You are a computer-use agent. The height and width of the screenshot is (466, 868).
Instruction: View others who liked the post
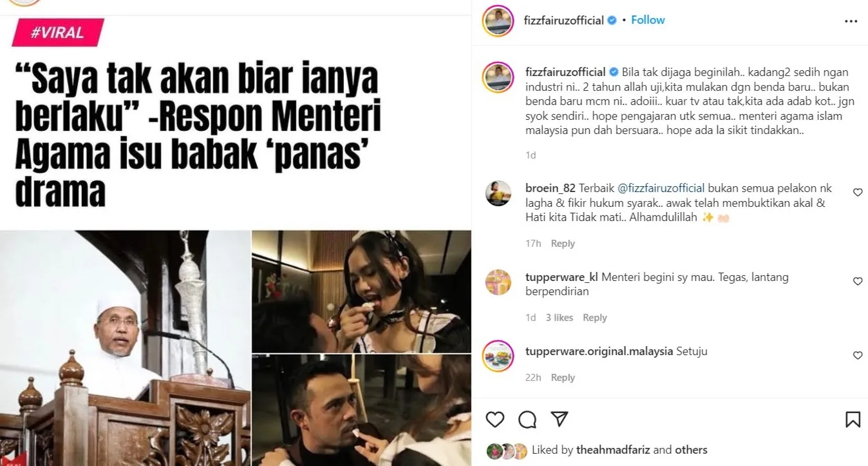[691, 450]
